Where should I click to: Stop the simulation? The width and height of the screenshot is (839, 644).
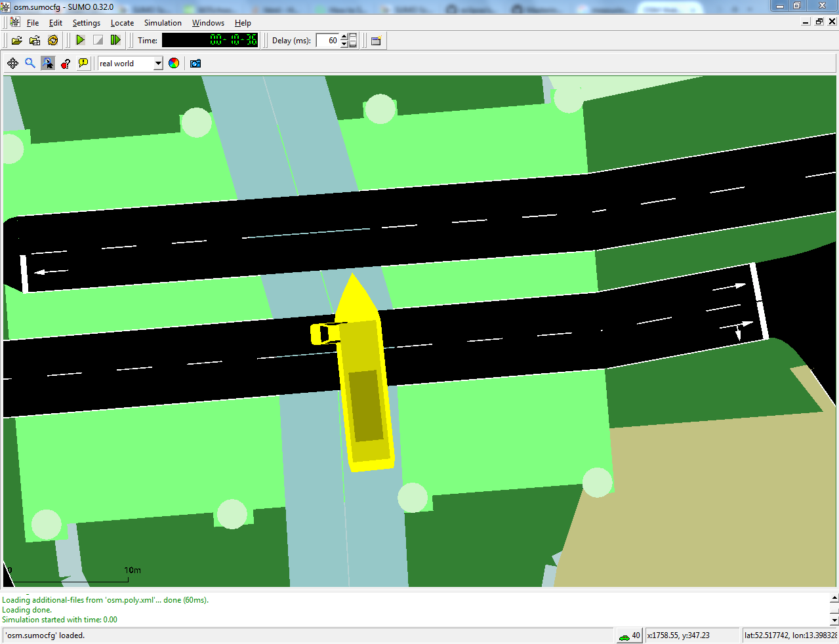click(x=98, y=41)
